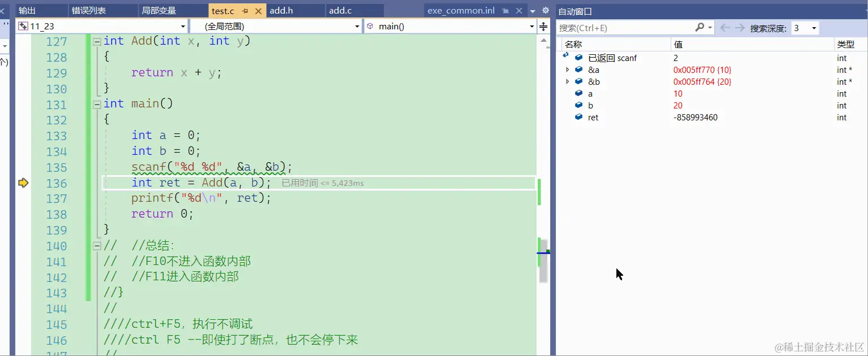The height and width of the screenshot is (356, 868).
Task: Go to next search result arrow
Action: [x=740, y=27]
